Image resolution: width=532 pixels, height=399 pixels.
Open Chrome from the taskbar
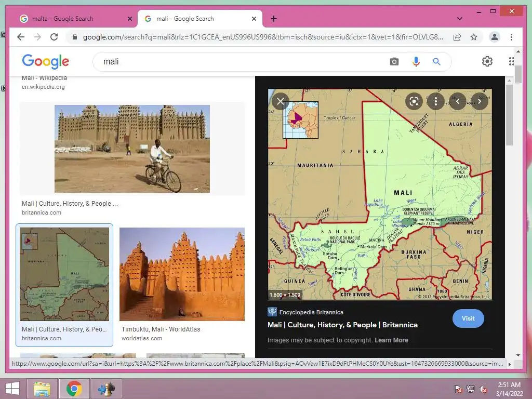[x=74, y=389]
